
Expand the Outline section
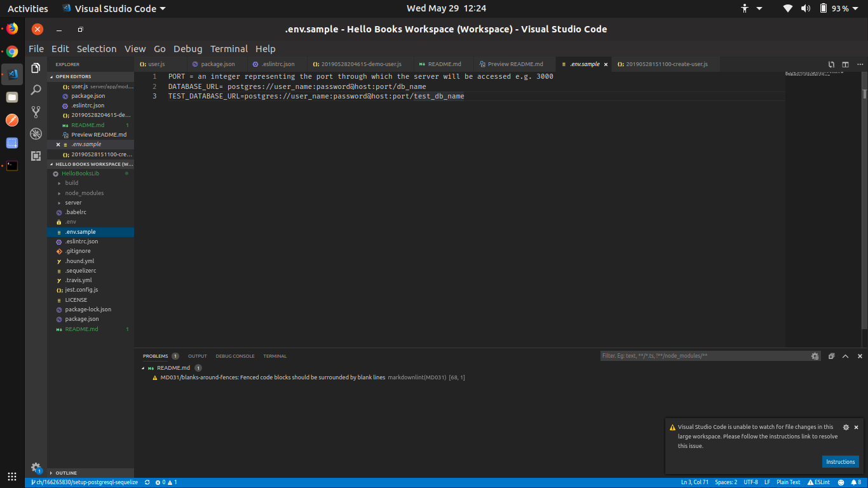pos(90,473)
